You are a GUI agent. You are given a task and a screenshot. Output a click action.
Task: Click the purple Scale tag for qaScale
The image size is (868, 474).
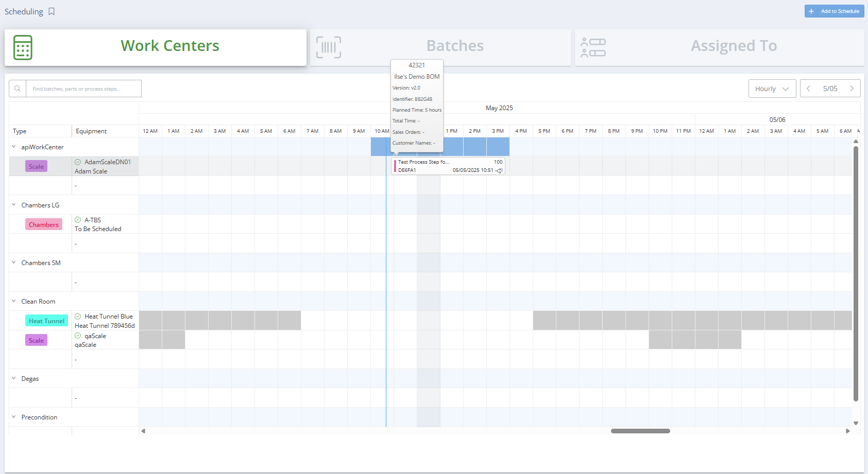36,340
